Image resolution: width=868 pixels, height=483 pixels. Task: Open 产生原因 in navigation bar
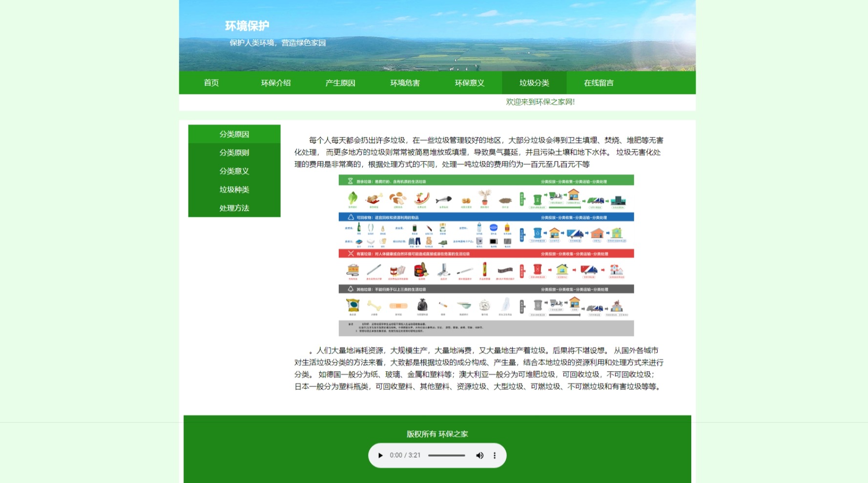point(340,83)
